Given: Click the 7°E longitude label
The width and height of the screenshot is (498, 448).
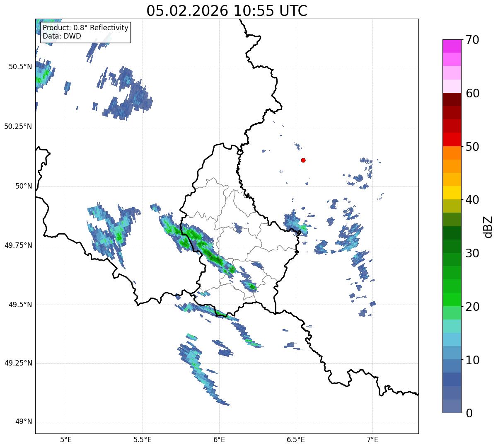Looking at the screenshot, I should tap(372, 440).
